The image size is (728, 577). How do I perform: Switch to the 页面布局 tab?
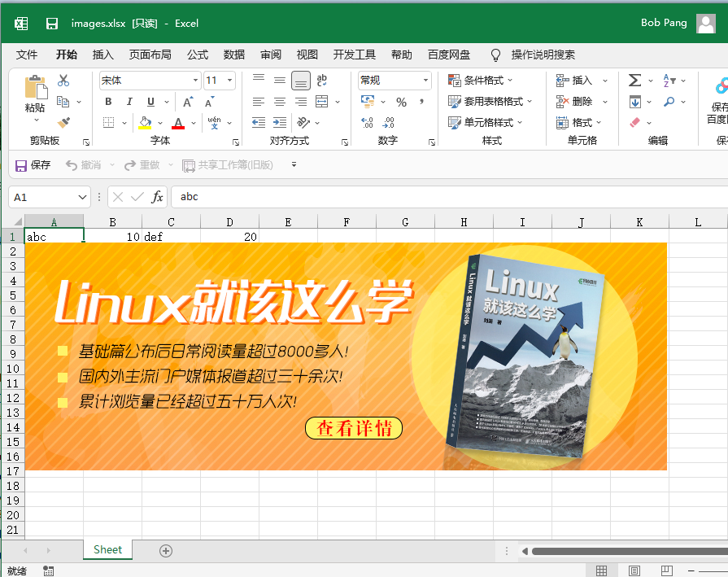[150, 55]
